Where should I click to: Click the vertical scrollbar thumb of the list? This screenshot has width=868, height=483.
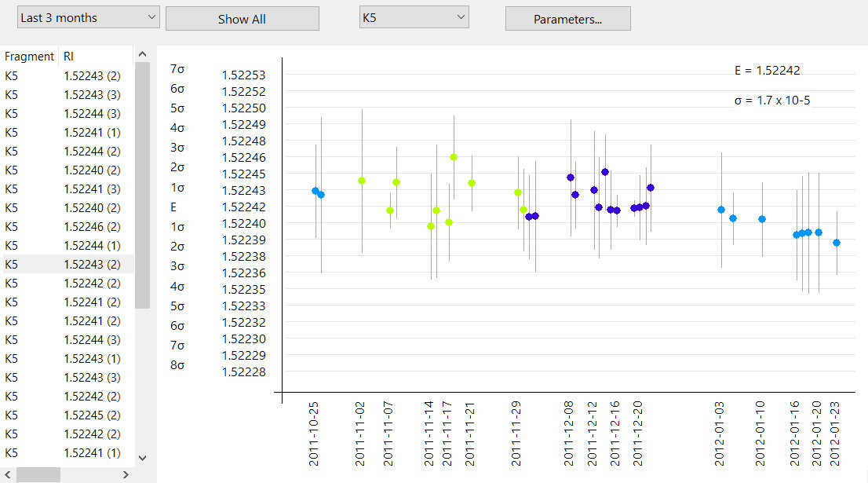pyautogui.click(x=142, y=185)
